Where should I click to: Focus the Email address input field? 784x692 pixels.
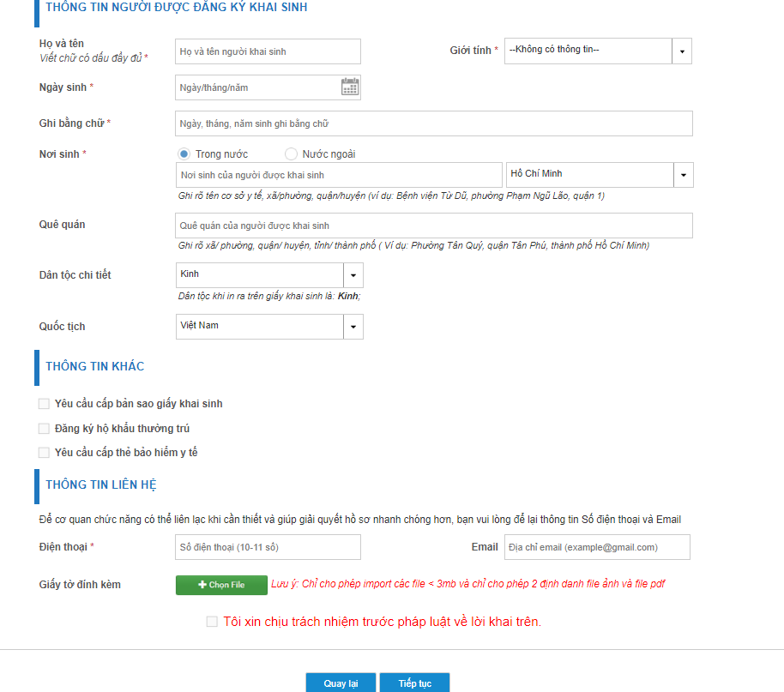tap(597, 547)
